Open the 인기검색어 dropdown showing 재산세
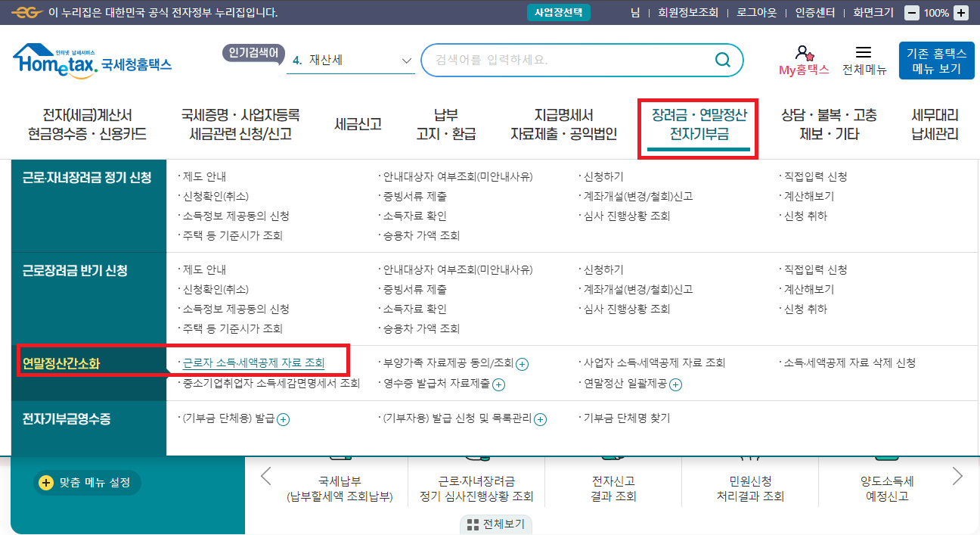Image resolution: width=980 pixels, height=535 pixels. point(351,60)
